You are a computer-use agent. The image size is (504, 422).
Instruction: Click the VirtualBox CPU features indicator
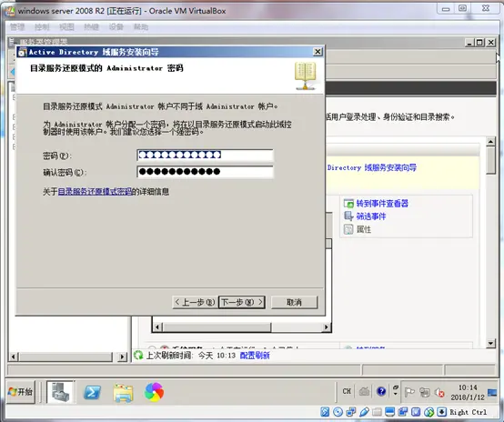pyautogui.click(x=416, y=412)
